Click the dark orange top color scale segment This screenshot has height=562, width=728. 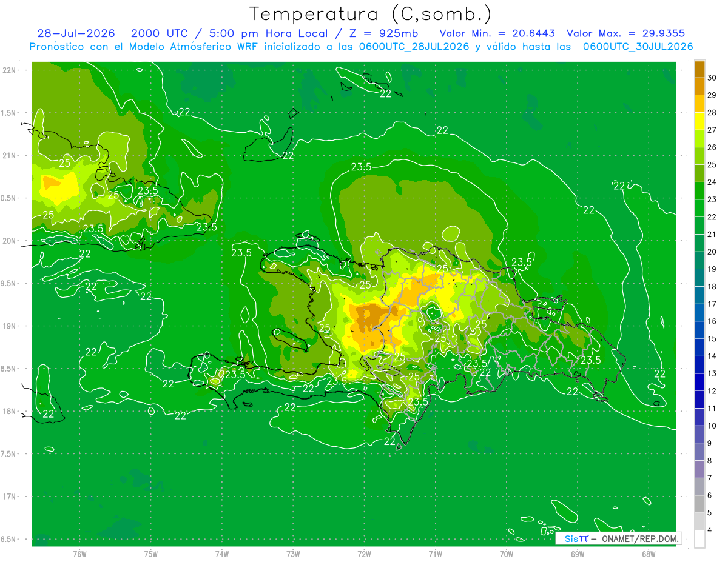(x=699, y=70)
